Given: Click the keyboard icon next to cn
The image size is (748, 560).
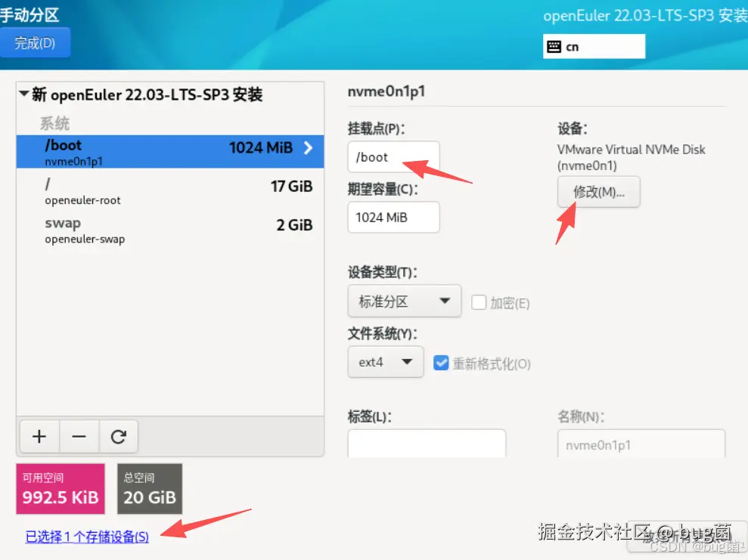Looking at the screenshot, I should (554, 47).
